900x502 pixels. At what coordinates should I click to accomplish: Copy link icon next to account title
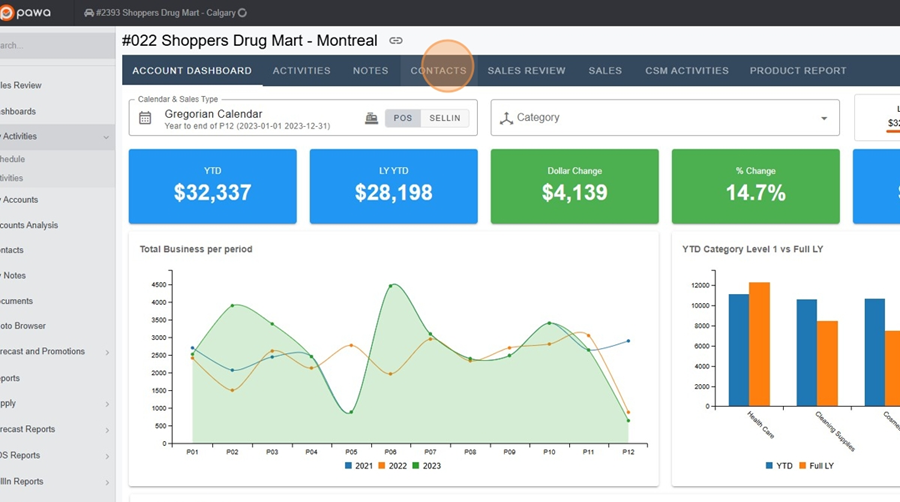coord(395,41)
